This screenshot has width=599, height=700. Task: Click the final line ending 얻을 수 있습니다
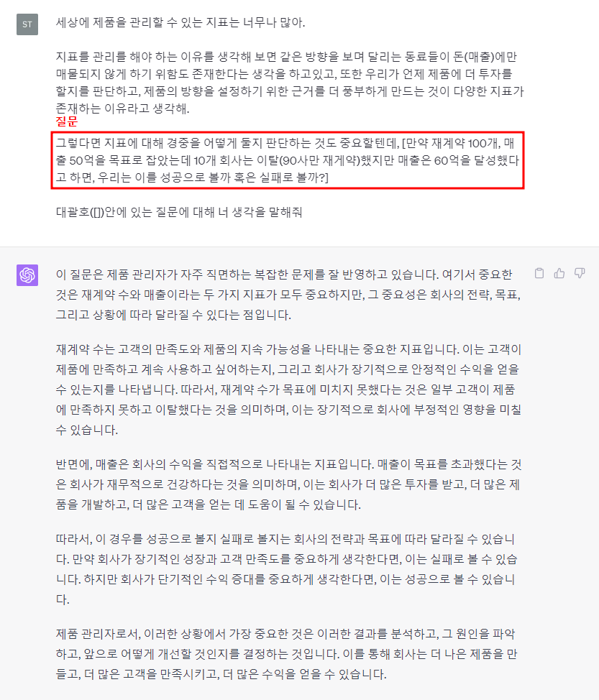click(x=221, y=673)
